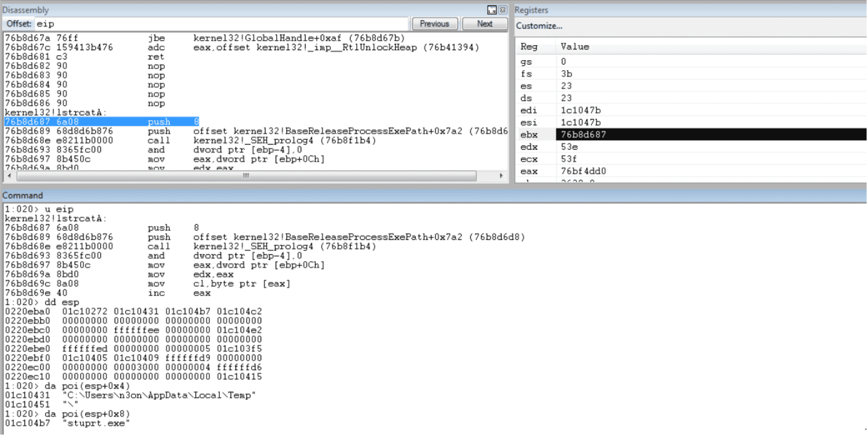This screenshot has width=868, height=436.
Task: Select the ecx register value 53f
Action: (570, 159)
